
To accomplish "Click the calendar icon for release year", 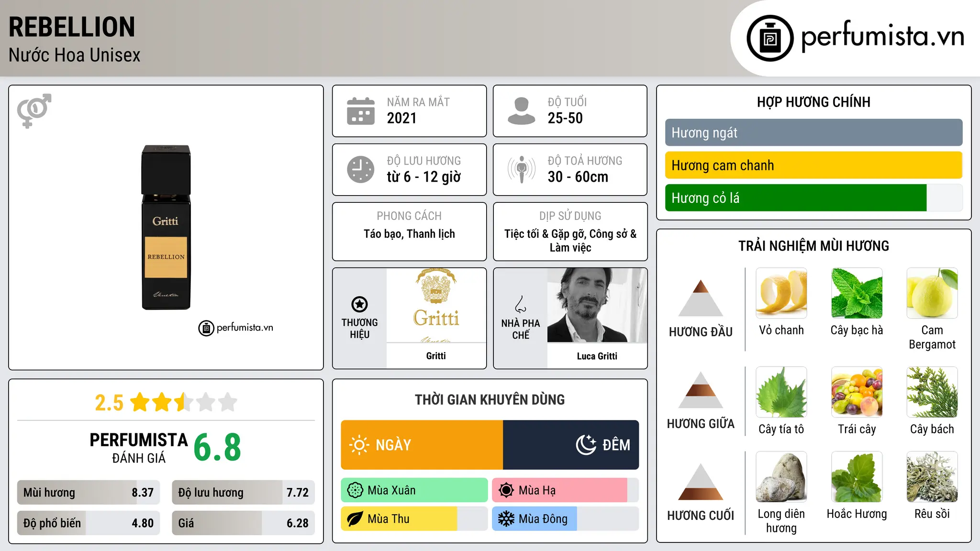I will tap(361, 111).
